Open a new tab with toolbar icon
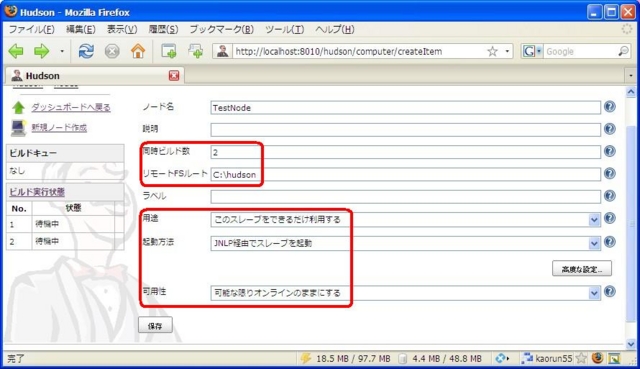 point(169,51)
